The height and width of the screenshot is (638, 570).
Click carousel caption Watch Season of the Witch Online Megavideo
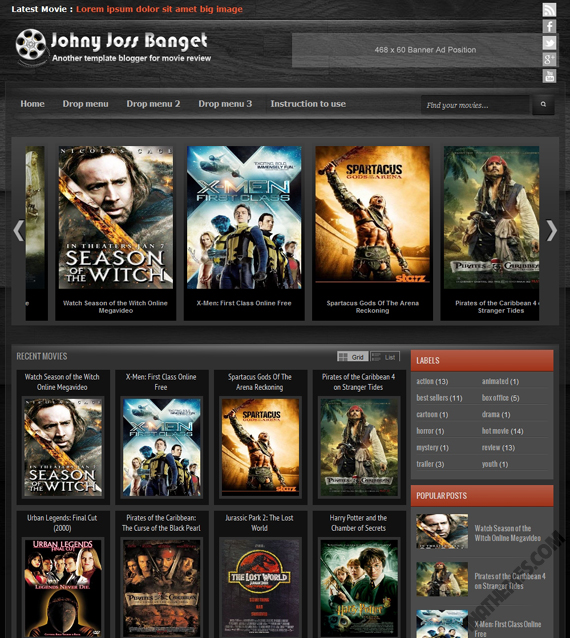[x=116, y=307]
